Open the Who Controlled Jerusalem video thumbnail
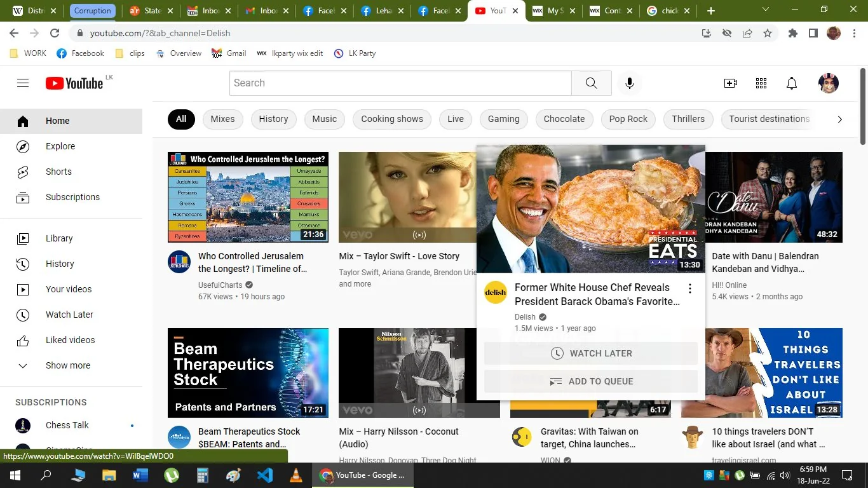Screen dimensions: 868x488 point(248,197)
